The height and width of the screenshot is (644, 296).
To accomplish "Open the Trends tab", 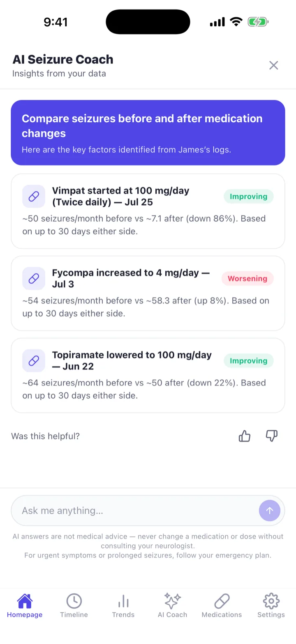I will (x=123, y=605).
